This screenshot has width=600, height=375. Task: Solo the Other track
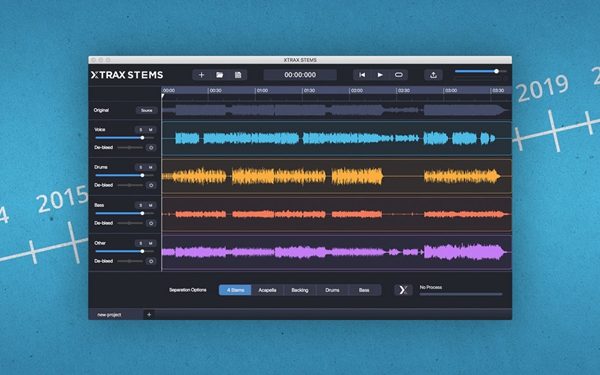point(140,243)
